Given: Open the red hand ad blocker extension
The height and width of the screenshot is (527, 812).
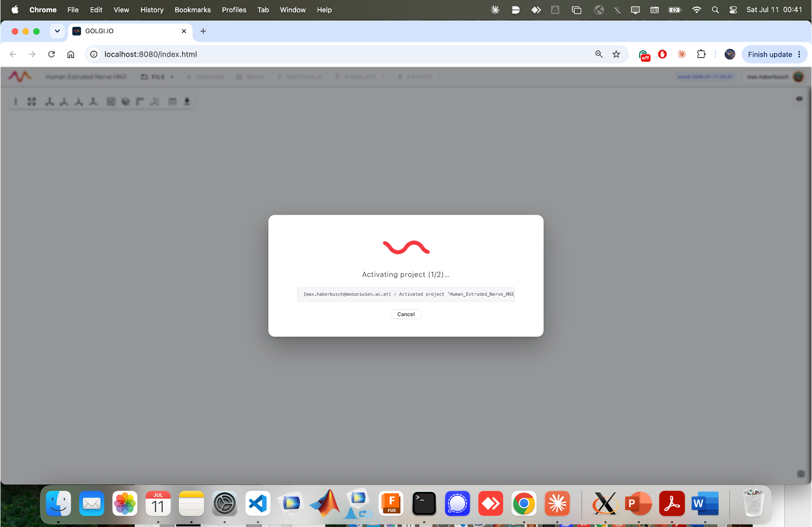Looking at the screenshot, I should click(x=662, y=54).
